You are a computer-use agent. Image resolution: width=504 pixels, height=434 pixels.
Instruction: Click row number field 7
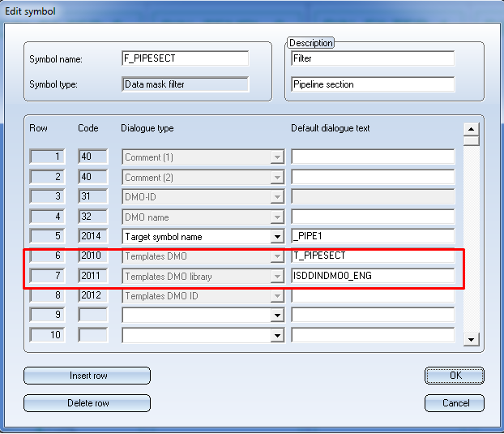coord(47,276)
